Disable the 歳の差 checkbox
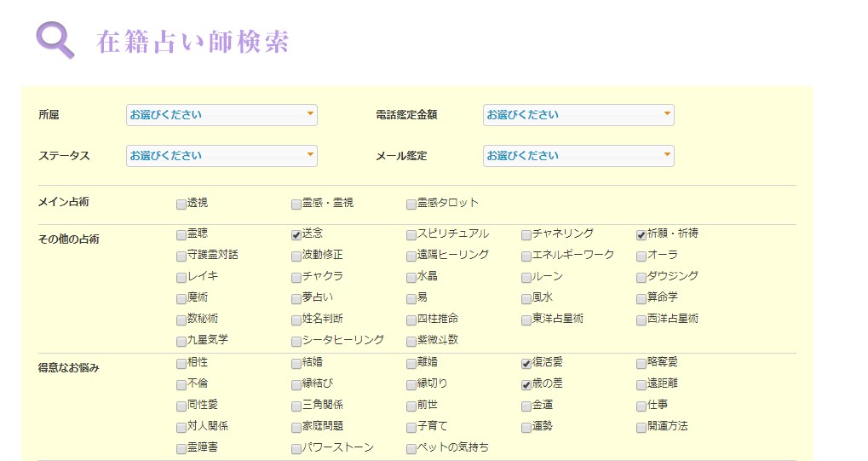Screen dimensions: 868x461 click(x=526, y=385)
